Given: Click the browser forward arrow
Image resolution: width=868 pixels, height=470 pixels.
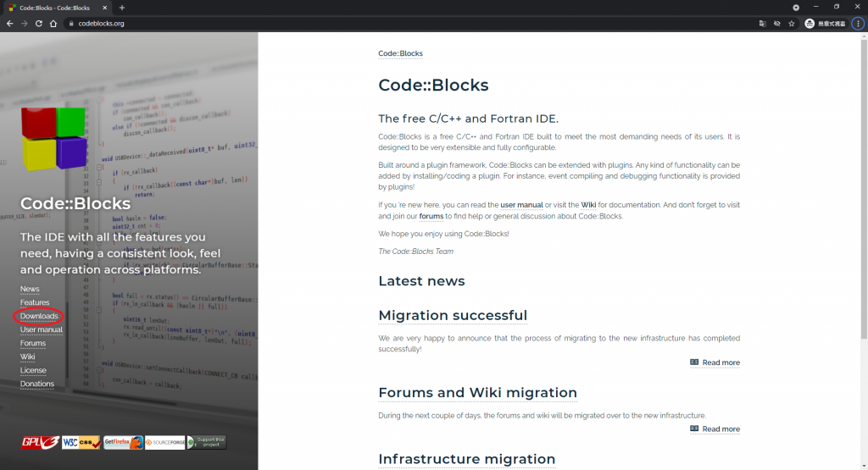Looking at the screenshot, I should click(24, 23).
